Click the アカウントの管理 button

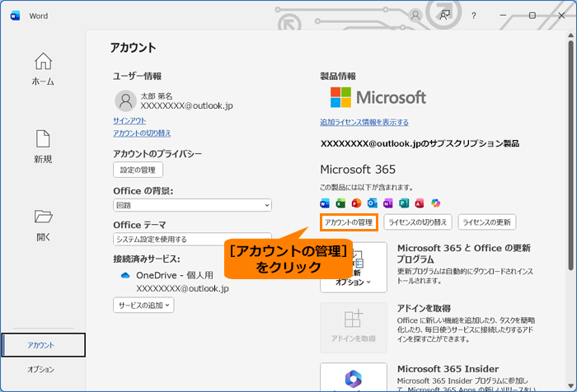(x=349, y=222)
